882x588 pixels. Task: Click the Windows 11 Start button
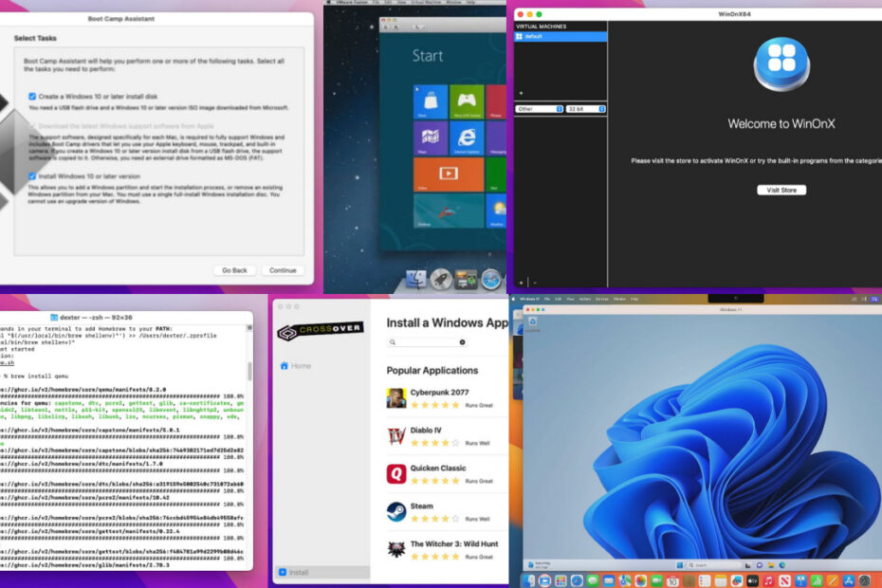tap(679, 565)
